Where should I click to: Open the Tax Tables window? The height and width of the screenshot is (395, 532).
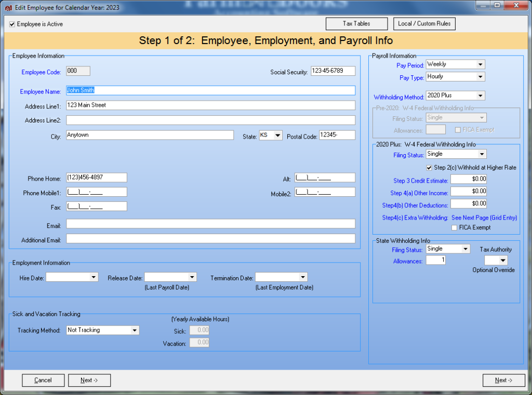coord(356,23)
